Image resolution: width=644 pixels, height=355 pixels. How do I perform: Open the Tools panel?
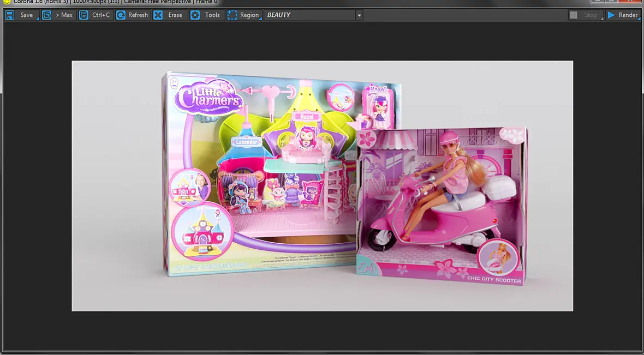207,15
